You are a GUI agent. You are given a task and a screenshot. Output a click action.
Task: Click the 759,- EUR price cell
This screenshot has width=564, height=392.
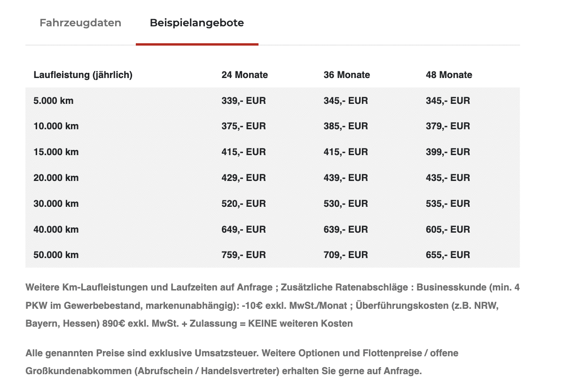(x=243, y=255)
